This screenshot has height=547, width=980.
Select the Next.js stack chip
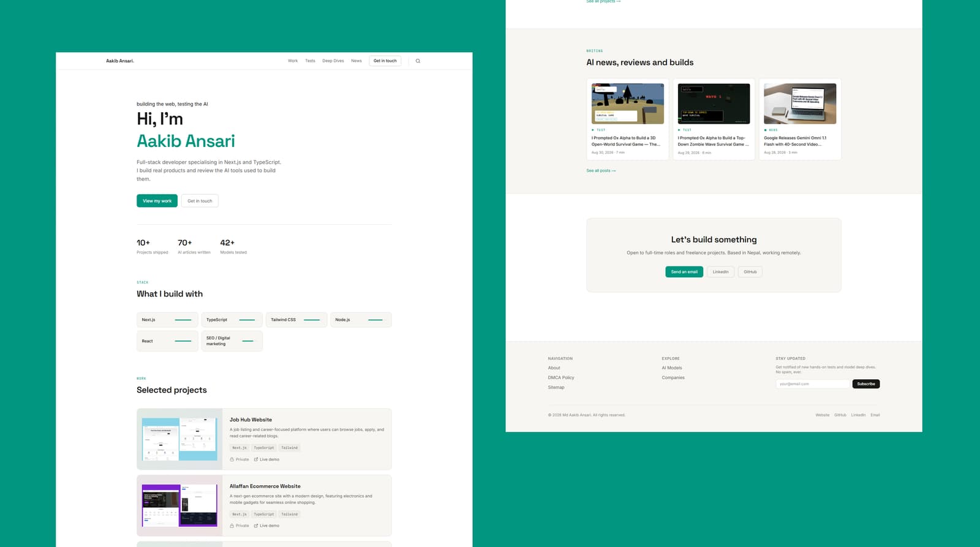pos(167,320)
